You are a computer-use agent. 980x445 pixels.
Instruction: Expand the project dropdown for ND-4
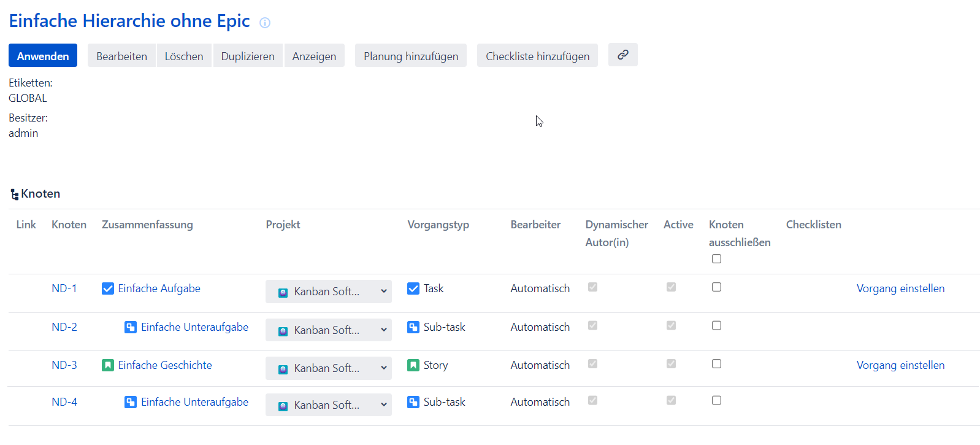point(328,405)
